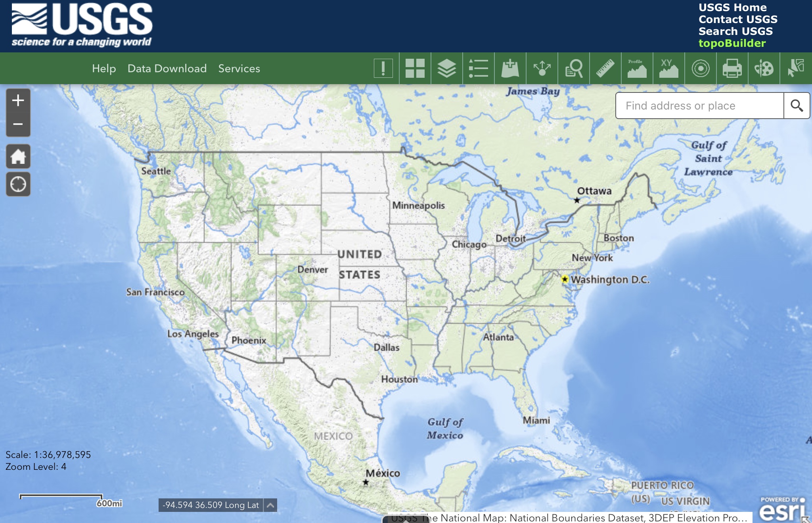The image size is (812, 523).
Task: Click the Powered by Esri logo
Action: click(x=783, y=509)
